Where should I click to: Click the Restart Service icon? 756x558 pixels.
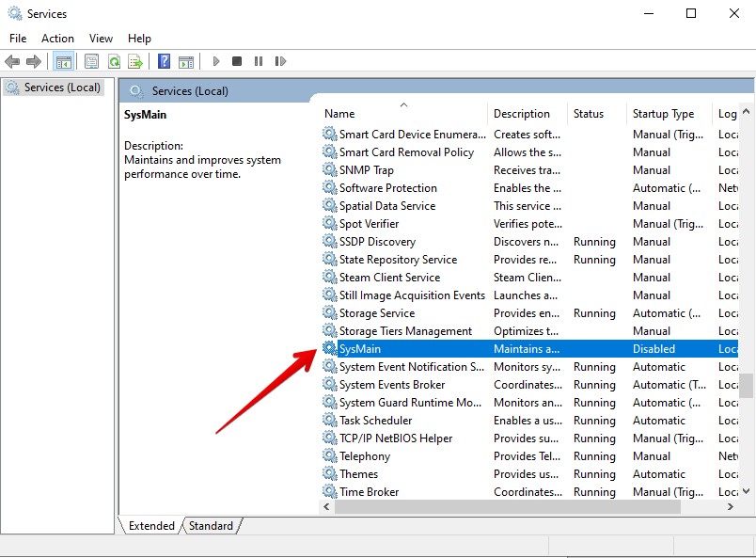point(280,61)
